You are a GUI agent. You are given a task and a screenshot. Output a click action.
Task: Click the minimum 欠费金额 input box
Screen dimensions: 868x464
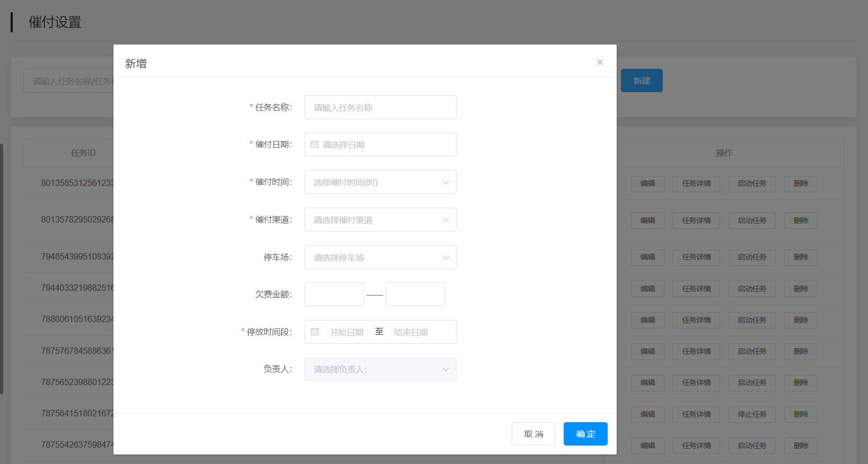click(334, 295)
